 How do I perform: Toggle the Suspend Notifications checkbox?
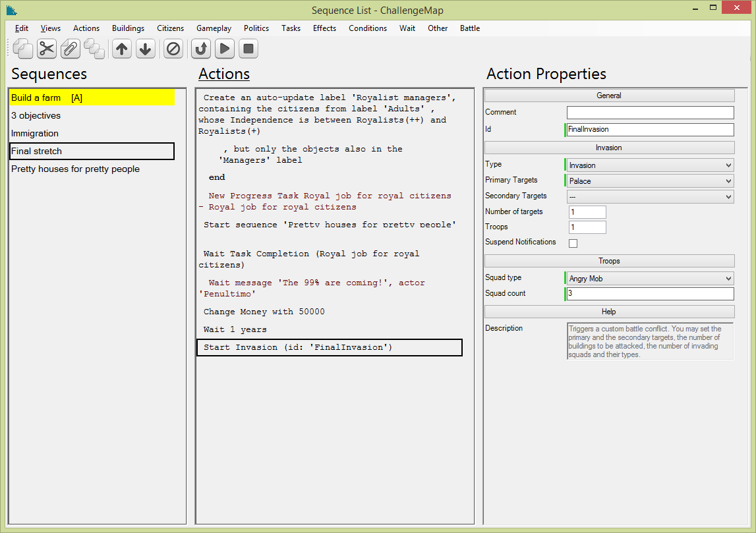pyautogui.click(x=573, y=243)
